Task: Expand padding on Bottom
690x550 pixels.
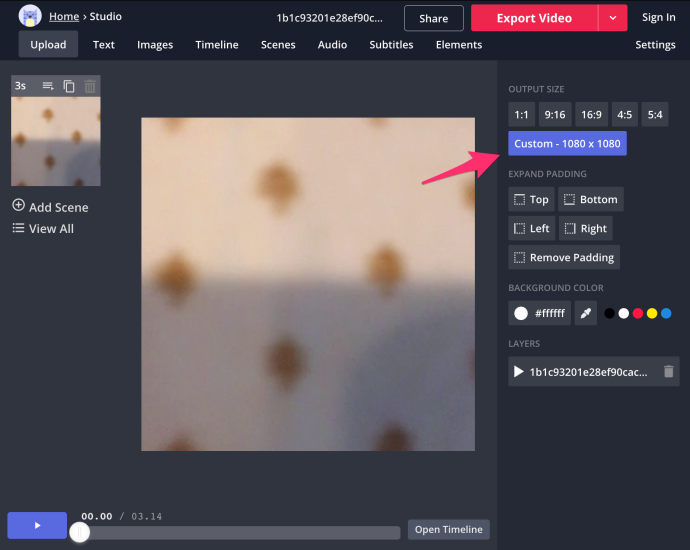Action: click(x=591, y=199)
